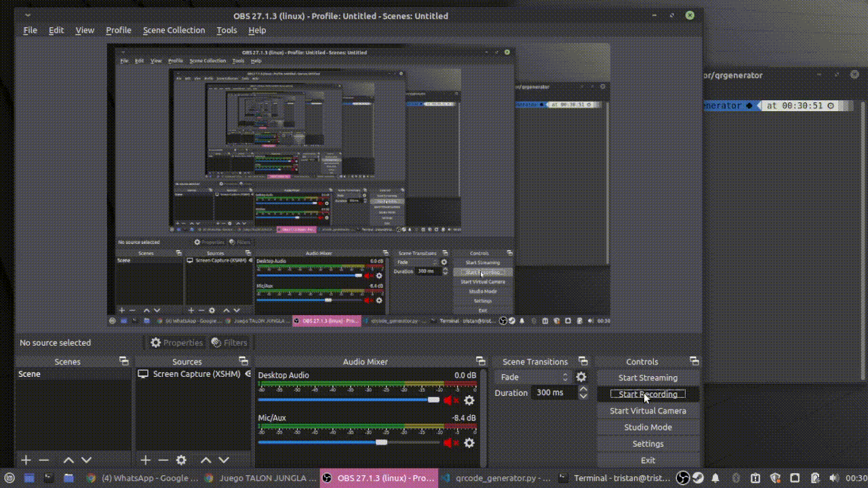Click Start Virtual Camera
Screen dimensions: 868x488
click(x=648, y=411)
